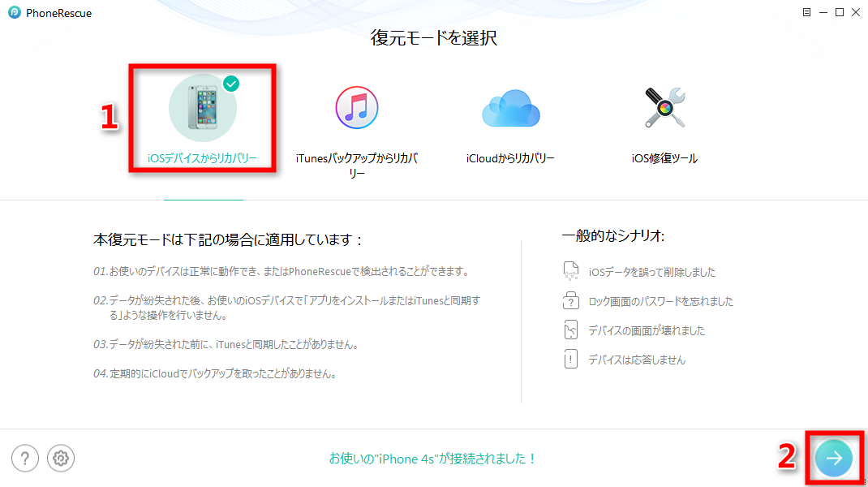The width and height of the screenshot is (868, 487).
Task: Click heading '本復元モードは下記の場合に適用しています'
Action: click(227, 240)
